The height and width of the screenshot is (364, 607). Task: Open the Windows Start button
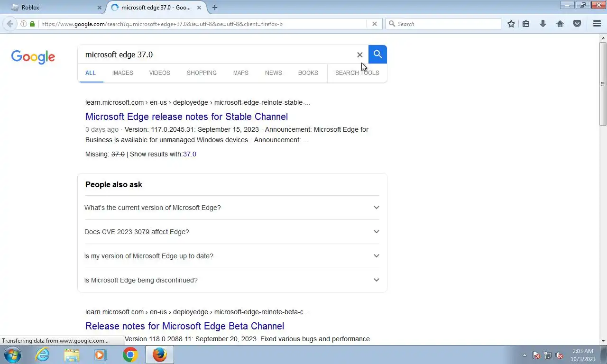pos(13,355)
